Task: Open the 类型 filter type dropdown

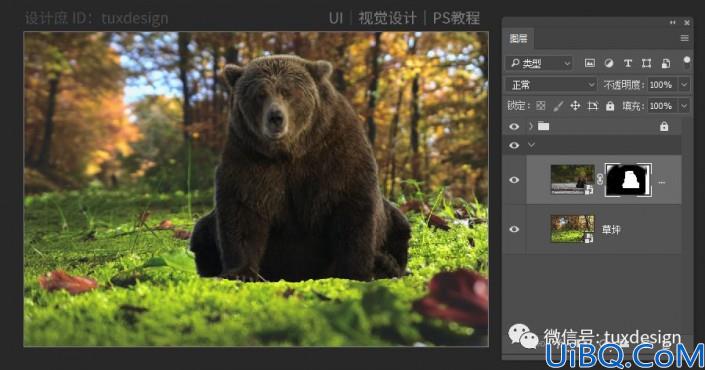Action: [x=540, y=63]
